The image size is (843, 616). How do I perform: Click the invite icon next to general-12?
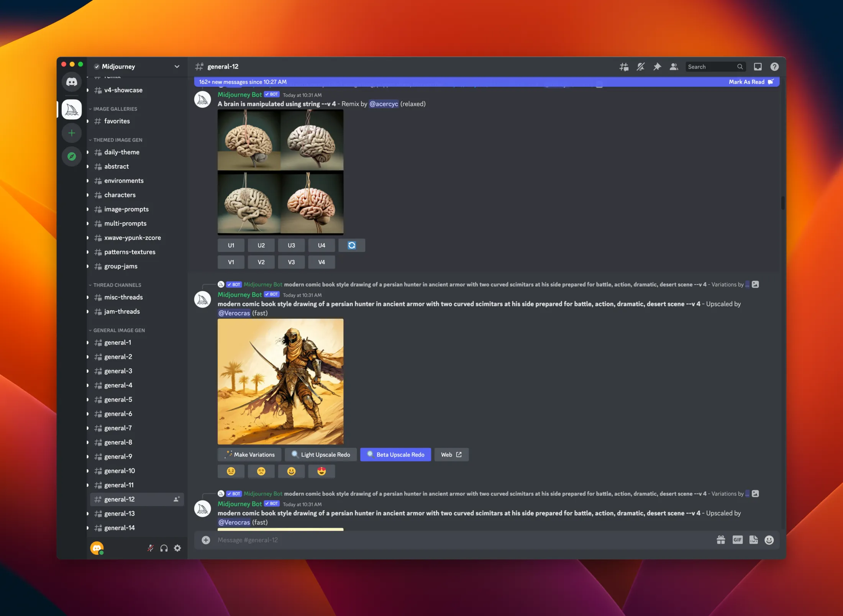176,499
